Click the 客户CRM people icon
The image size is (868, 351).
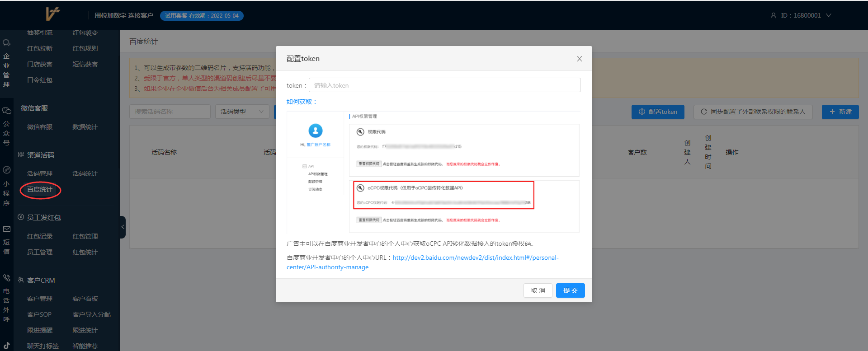click(x=21, y=280)
